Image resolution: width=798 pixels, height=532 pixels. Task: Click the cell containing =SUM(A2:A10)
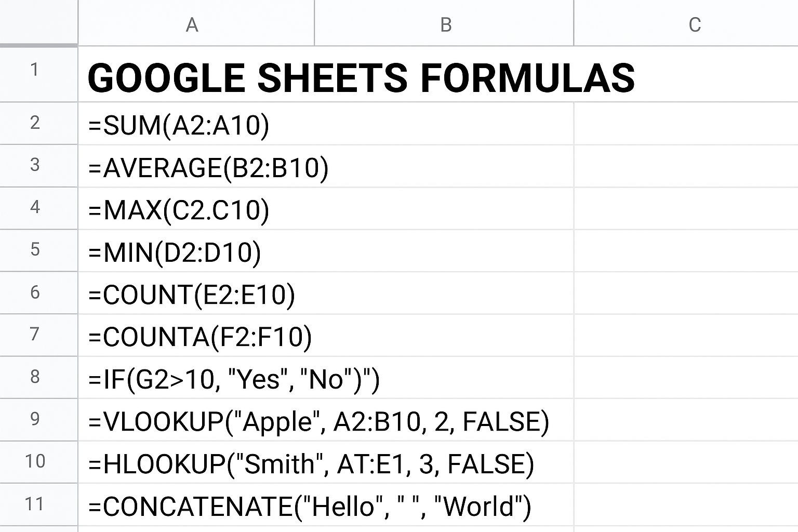pyautogui.click(x=179, y=125)
